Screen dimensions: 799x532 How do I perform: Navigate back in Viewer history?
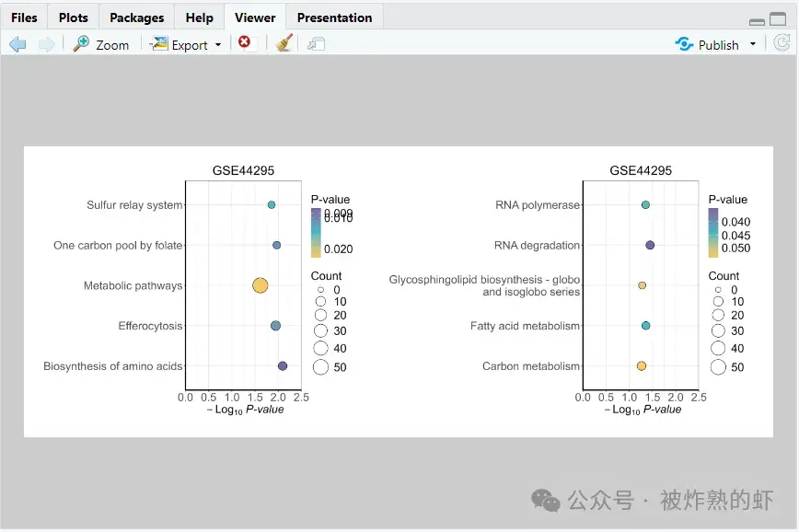17,43
